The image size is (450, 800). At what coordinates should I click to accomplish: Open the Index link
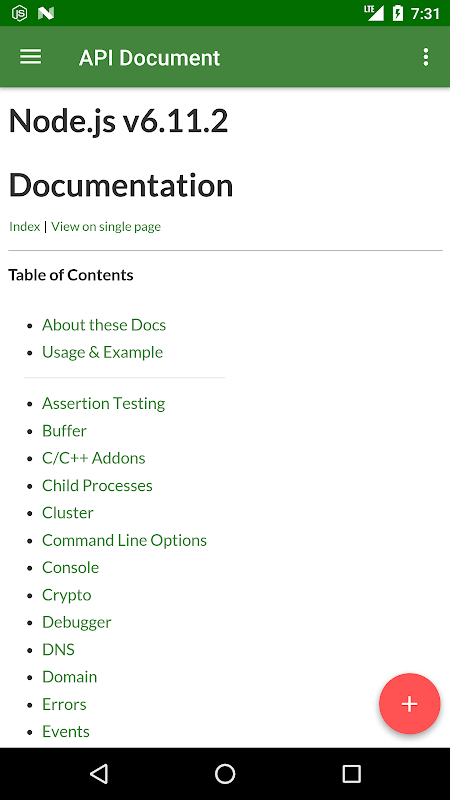point(24,227)
